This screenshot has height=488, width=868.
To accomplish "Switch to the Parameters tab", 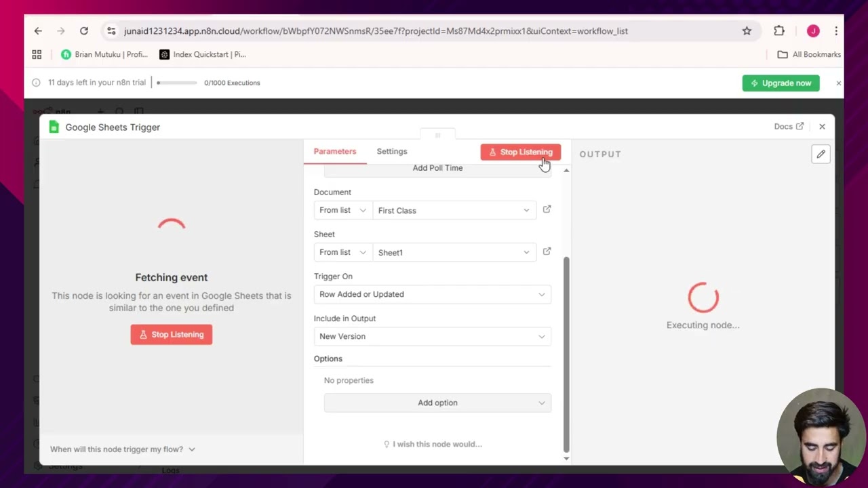I will [334, 151].
